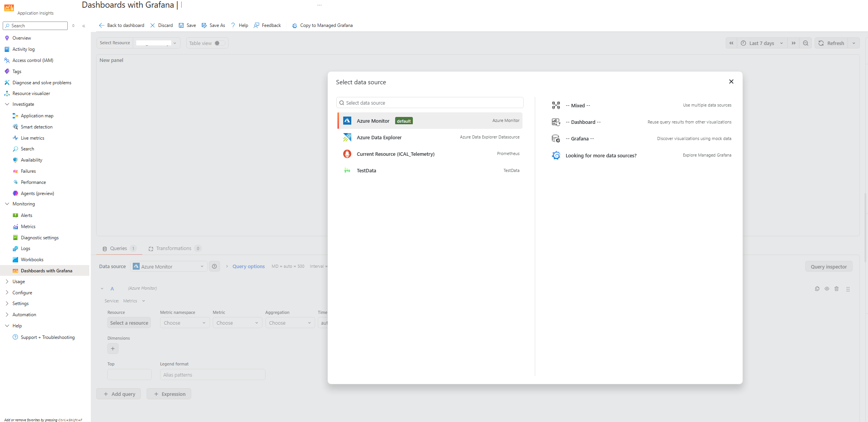Screen dimensions: 868x422
Task: Click the Copy to Managed Grafana icon
Action: point(294,25)
